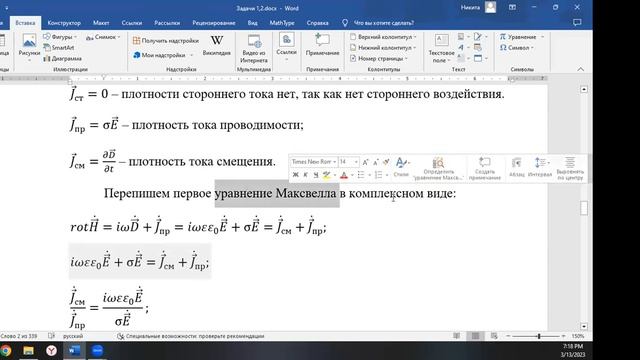Expand Номер страницы dropdown
640x360 pixels.
[406, 59]
